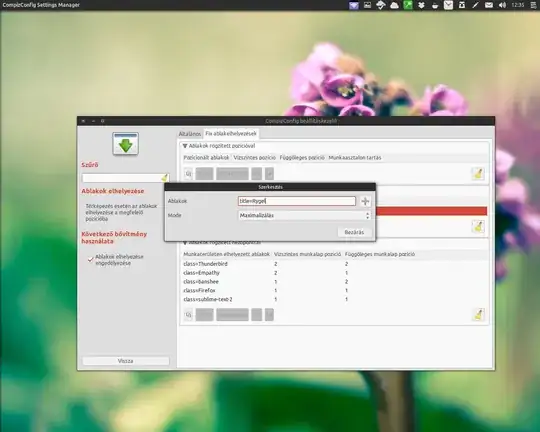540x432 pixels.
Task: Select the class=Empathy row
Action: pos(334,273)
